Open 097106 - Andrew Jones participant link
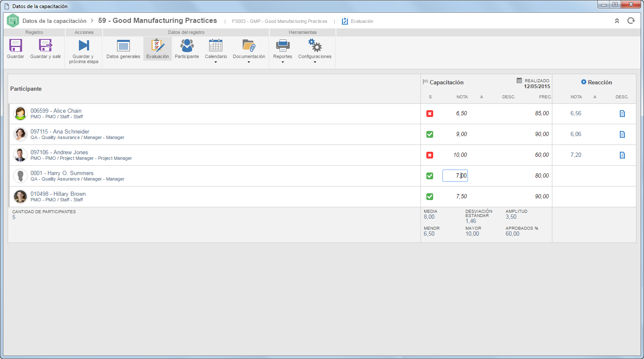This screenshot has height=359, width=644. tap(59, 152)
